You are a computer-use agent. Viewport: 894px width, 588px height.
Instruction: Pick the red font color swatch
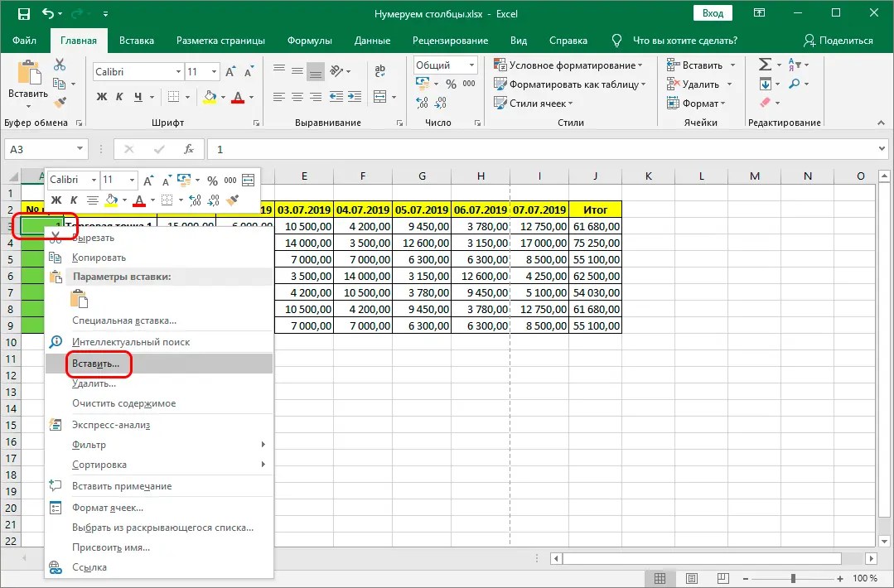click(x=236, y=104)
